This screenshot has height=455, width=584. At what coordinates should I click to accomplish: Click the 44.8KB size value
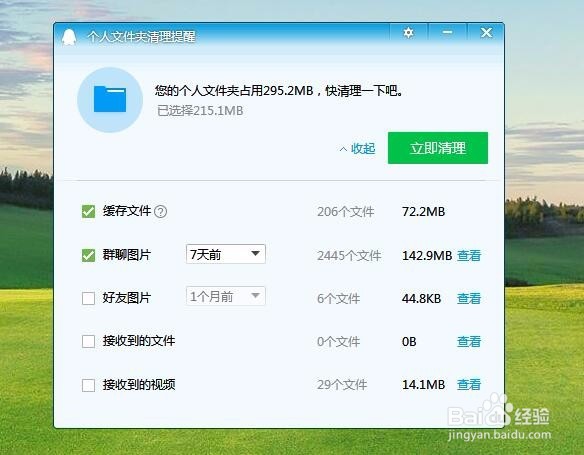[421, 298]
